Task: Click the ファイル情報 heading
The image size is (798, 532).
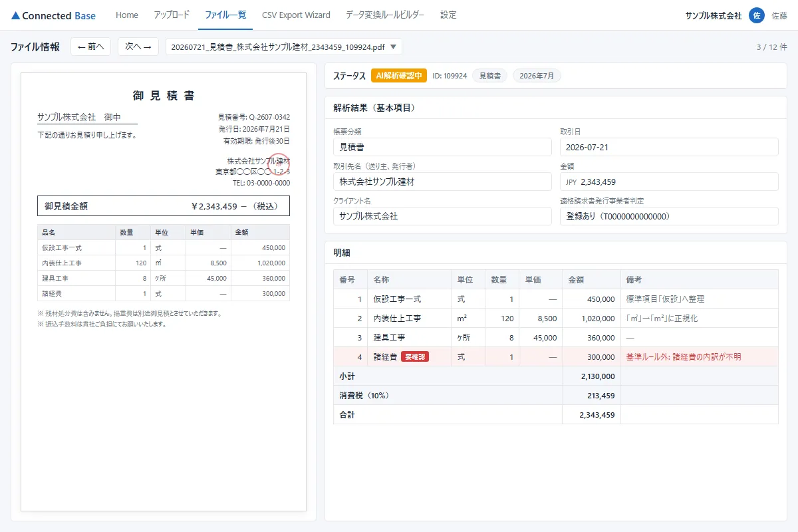Action: tap(35, 47)
